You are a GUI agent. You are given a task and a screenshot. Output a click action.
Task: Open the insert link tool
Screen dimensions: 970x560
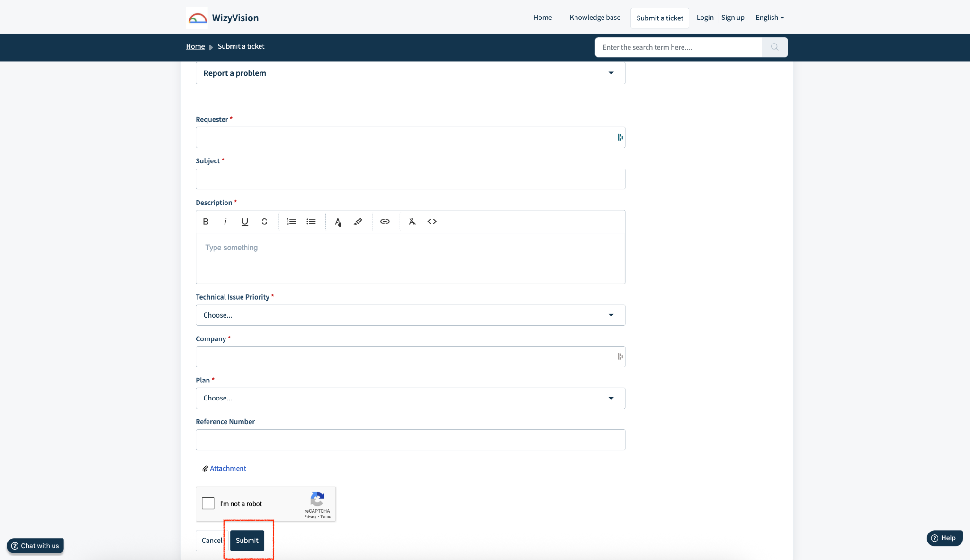pos(385,222)
